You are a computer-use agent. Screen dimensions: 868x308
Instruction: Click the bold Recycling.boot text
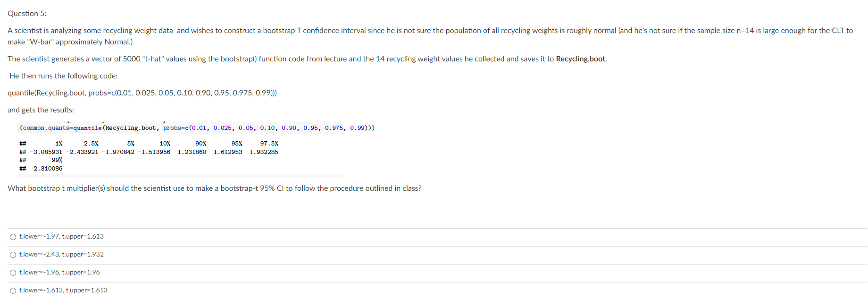[x=580, y=59]
